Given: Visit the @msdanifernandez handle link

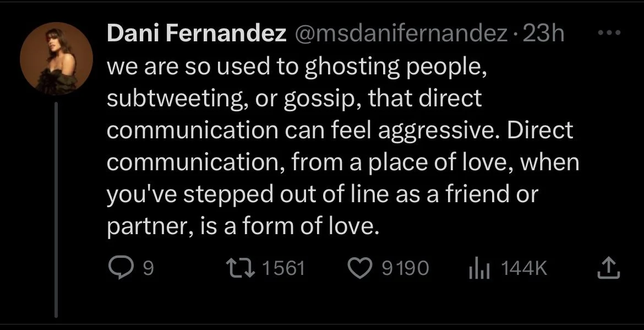Looking at the screenshot, I should point(401,33).
